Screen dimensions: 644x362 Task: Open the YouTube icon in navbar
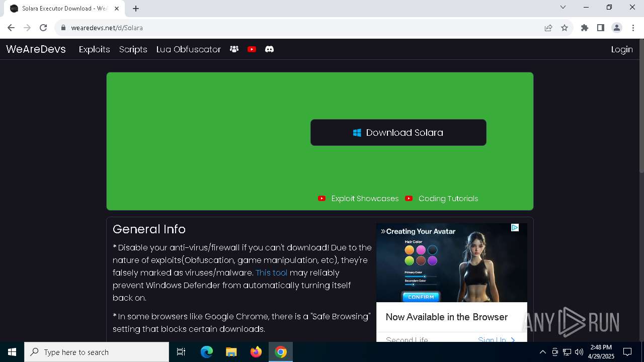click(252, 49)
